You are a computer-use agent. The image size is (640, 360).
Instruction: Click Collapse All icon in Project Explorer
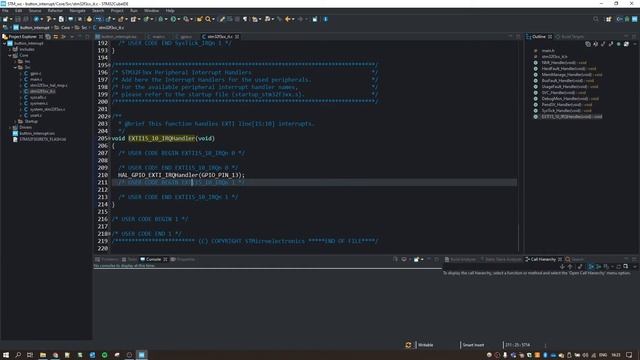(48, 37)
